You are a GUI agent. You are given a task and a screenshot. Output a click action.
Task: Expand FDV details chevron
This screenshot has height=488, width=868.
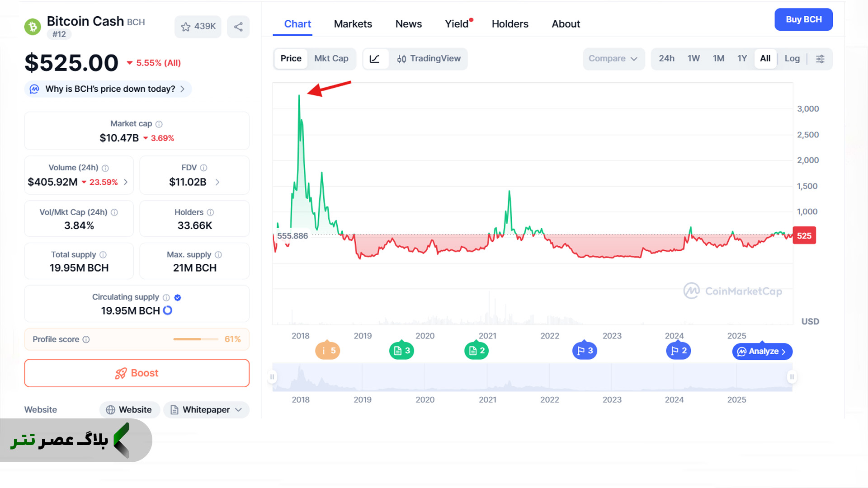pos(217,182)
